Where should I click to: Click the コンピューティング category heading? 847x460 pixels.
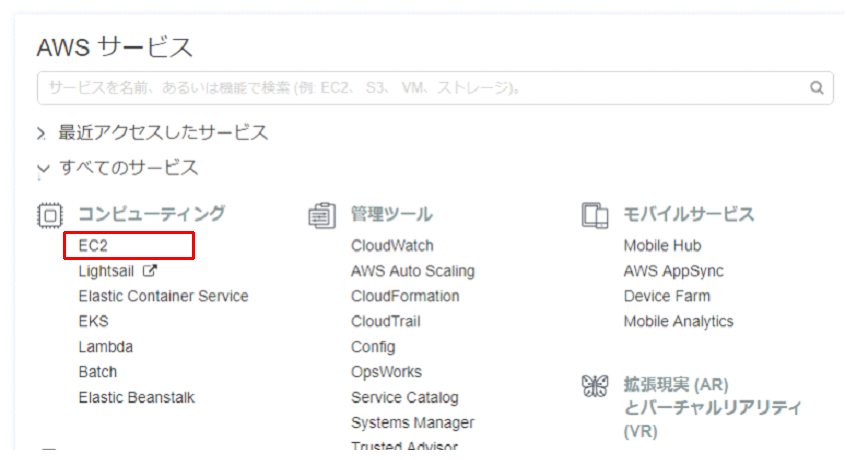click(152, 214)
